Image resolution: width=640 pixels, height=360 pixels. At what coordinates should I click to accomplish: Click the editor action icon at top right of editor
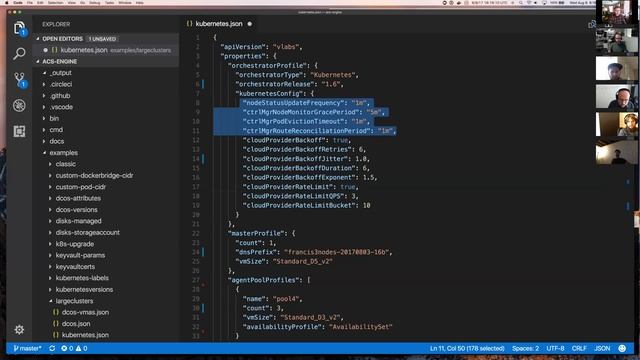click(591, 24)
